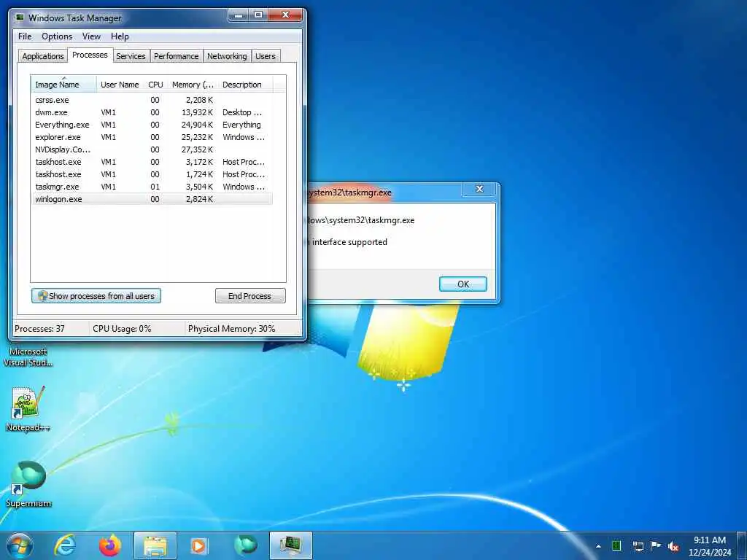The image size is (747, 560).
Task: Open Firefox from the taskbar
Action: [110, 545]
